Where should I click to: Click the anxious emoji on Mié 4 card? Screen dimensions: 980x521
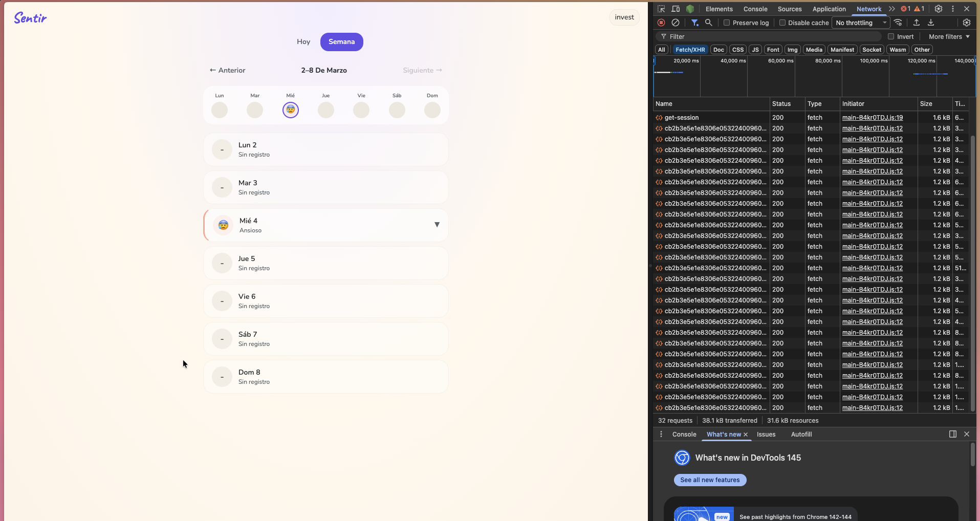coord(223,225)
